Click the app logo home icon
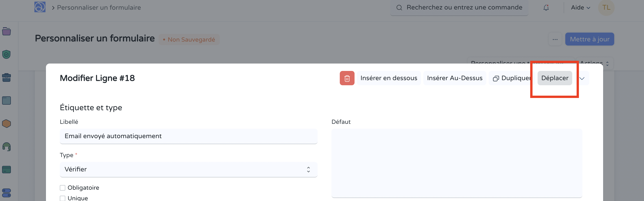644x201 pixels. [x=40, y=7]
